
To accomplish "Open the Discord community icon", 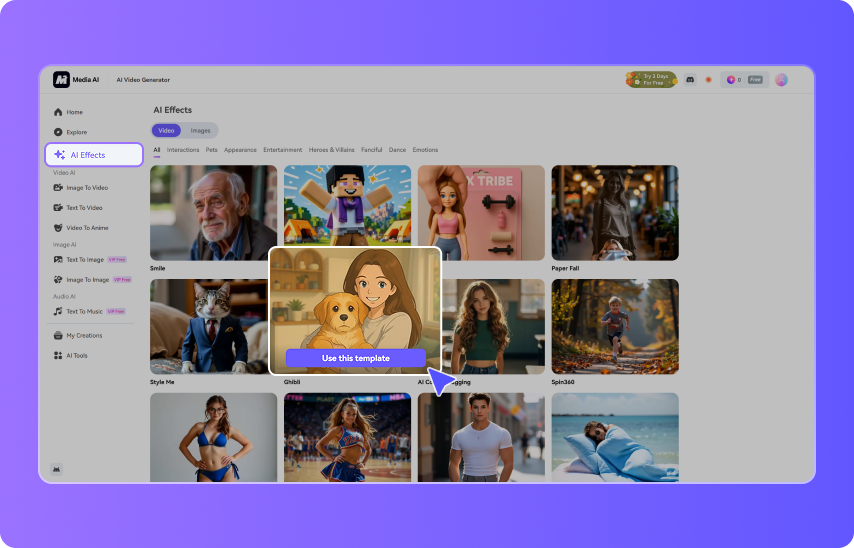I will coord(690,79).
